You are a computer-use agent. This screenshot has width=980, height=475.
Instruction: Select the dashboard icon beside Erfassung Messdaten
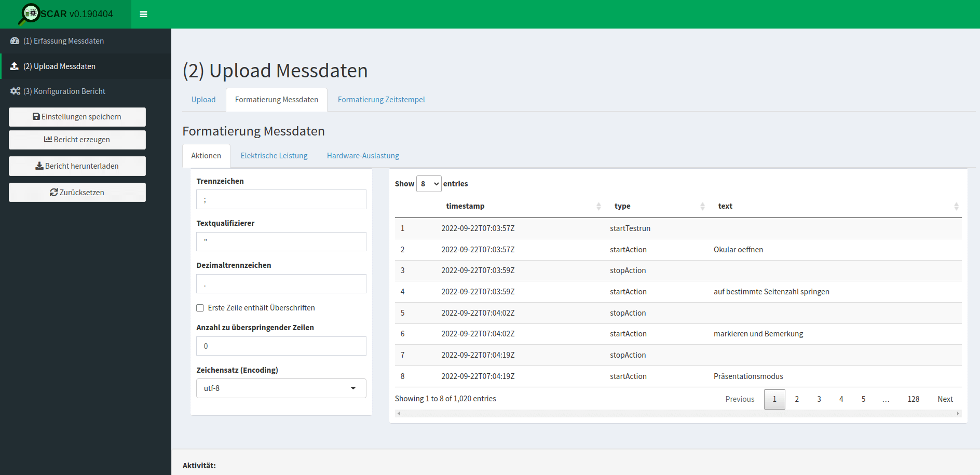coord(15,41)
